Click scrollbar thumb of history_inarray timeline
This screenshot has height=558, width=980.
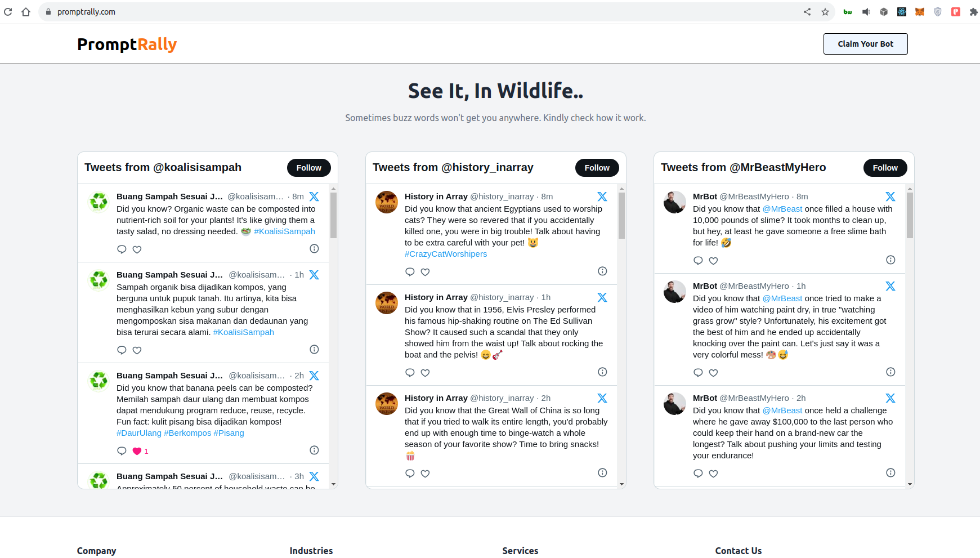coord(621,216)
